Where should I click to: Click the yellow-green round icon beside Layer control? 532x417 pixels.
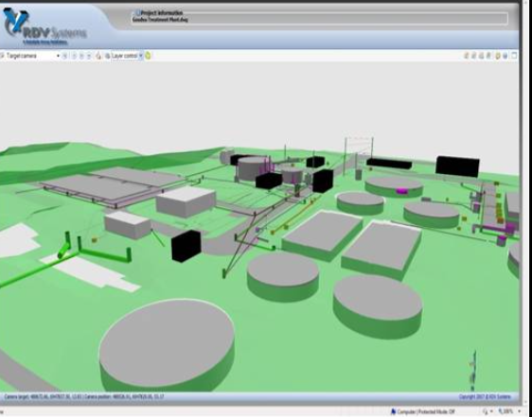[149, 56]
